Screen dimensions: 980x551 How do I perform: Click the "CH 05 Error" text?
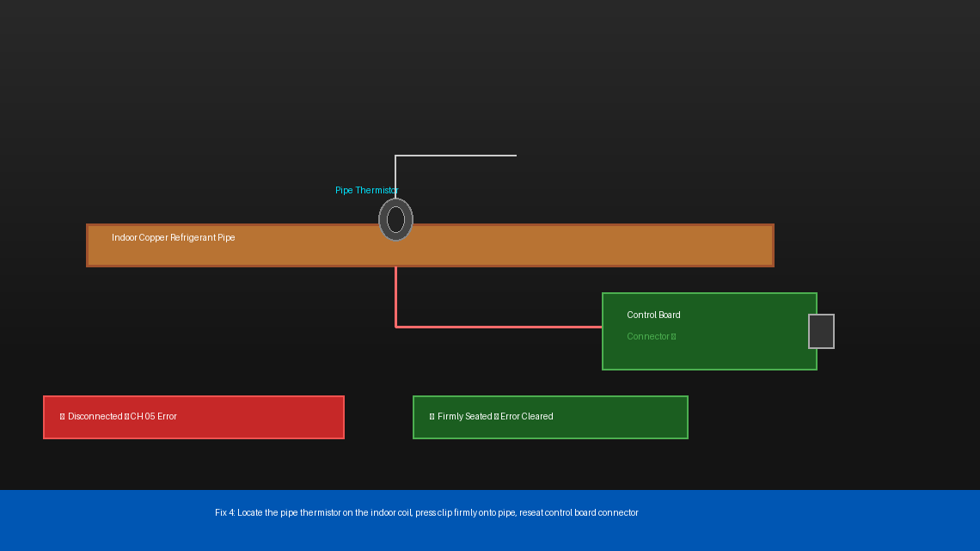(153, 417)
